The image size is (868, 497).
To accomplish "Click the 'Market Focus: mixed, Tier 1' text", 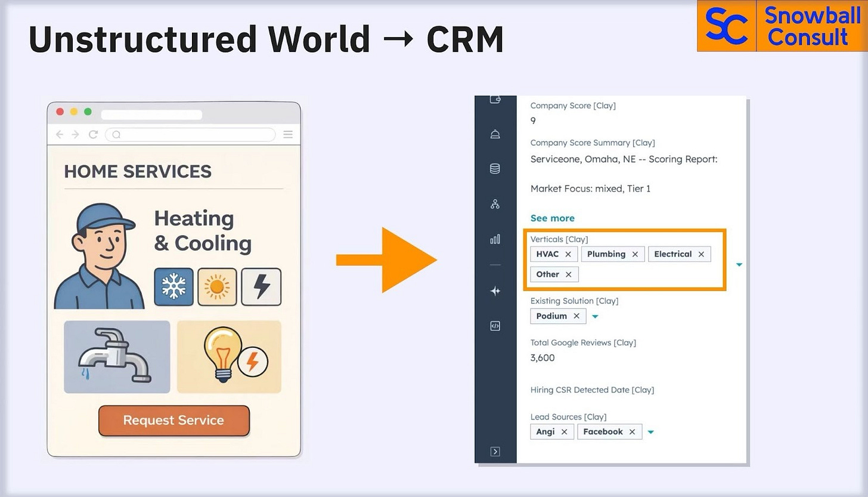I will (x=590, y=189).
